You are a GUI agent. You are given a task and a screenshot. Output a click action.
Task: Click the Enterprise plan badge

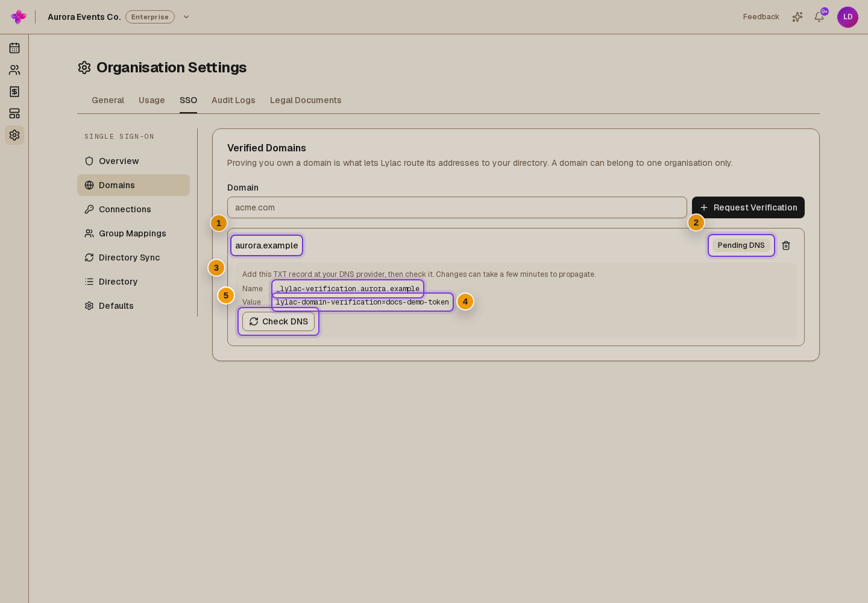(x=150, y=17)
